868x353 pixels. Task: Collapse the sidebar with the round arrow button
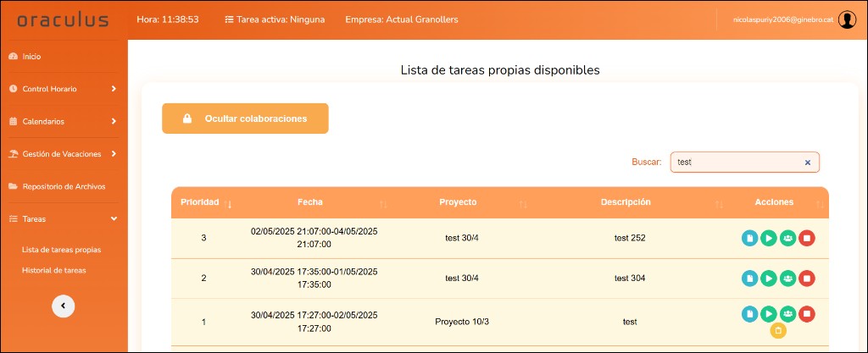click(x=63, y=306)
